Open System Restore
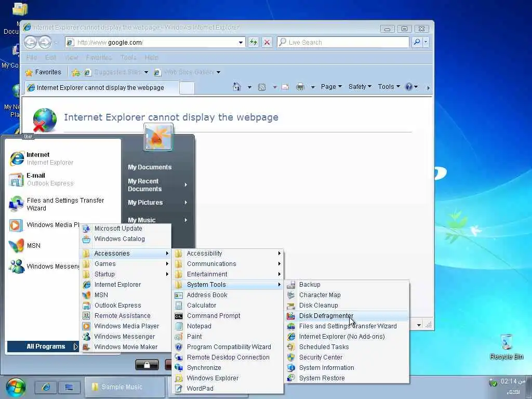 point(347,378)
